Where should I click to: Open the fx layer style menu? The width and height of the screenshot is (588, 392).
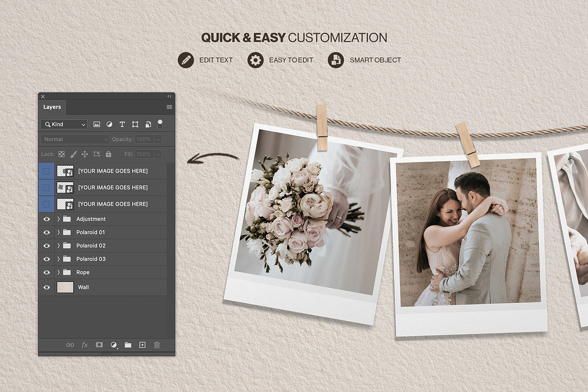pyautogui.click(x=84, y=345)
